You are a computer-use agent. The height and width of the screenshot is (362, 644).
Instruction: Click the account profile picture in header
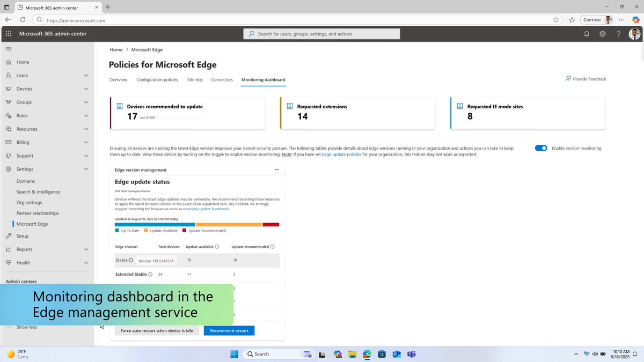pyautogui.click(x=634, y=34)
